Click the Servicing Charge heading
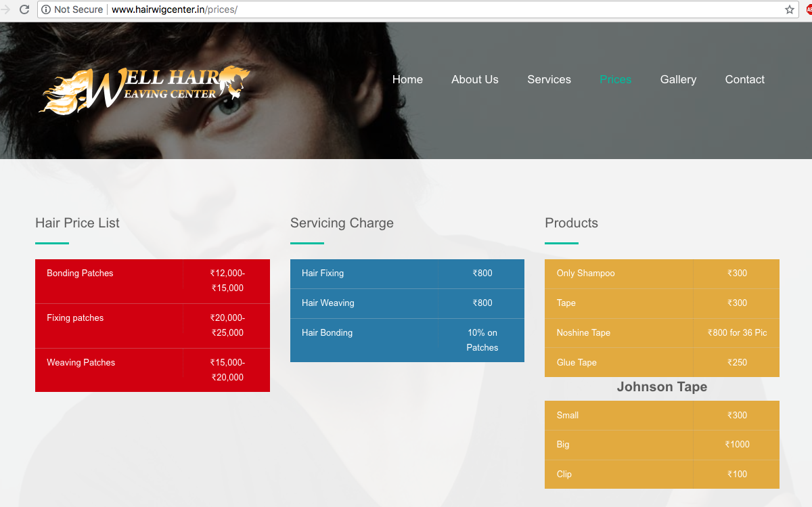The image size is (812, 507). (x=342, y=223)
